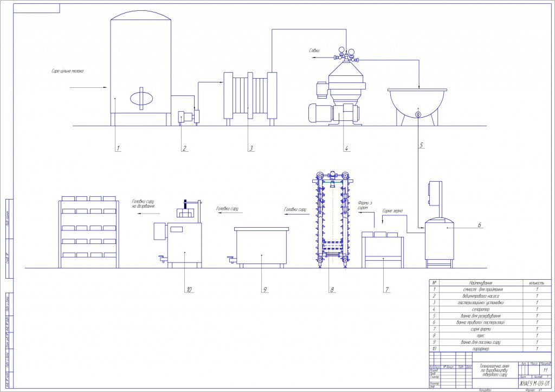Click position number 8 under the press
The width and height of the screenshot is (555, 392).
tap(332, 290)
